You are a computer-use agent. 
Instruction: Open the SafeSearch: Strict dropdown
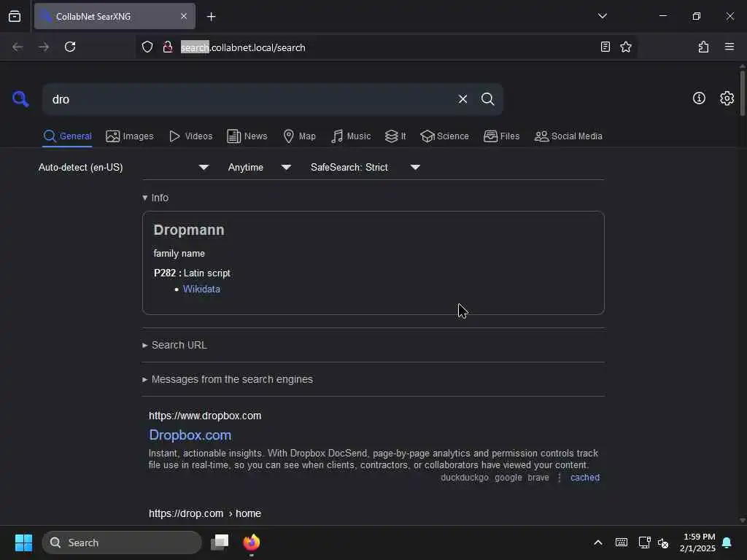click(365, 167)
